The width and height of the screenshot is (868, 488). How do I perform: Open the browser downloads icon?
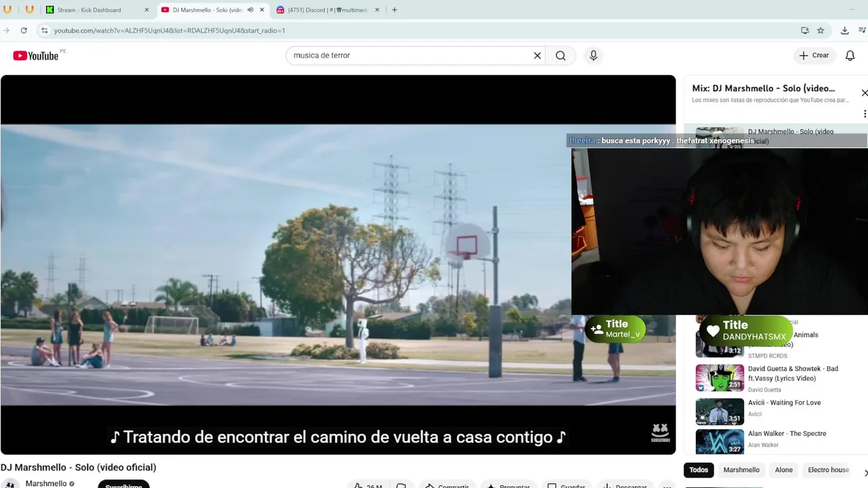[x=844, y=30]
